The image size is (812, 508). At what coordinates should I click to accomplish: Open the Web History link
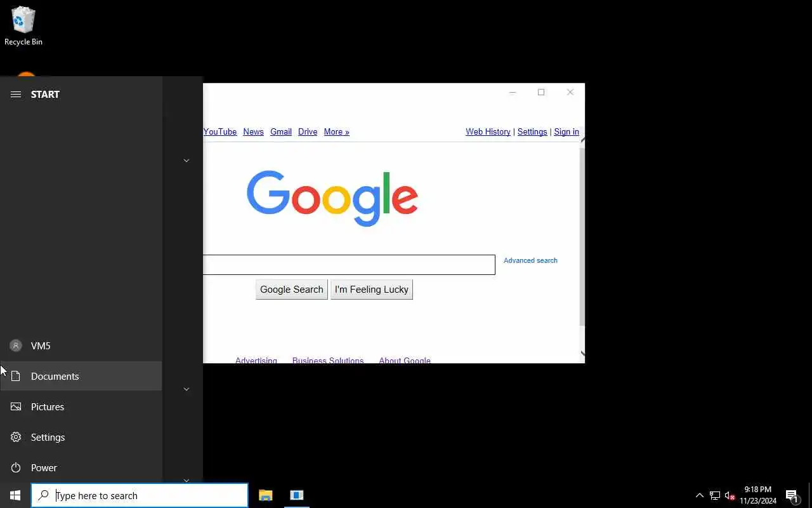[488, 131]
